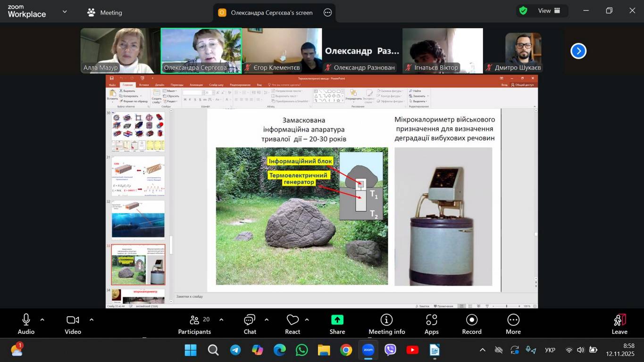Show next participants with blue arrow
Viewport: 644px width, 362px height.
[578, 51]
